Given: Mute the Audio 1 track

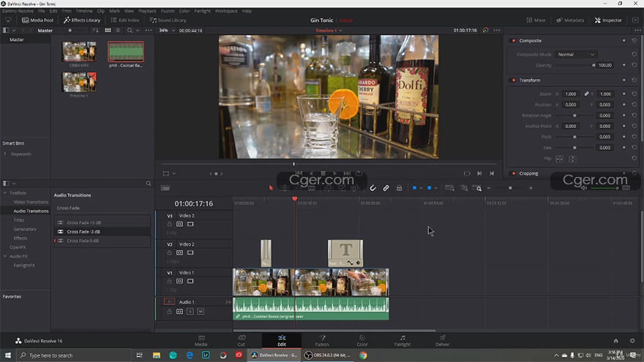Looking at the screenshot, I should 201,312.
